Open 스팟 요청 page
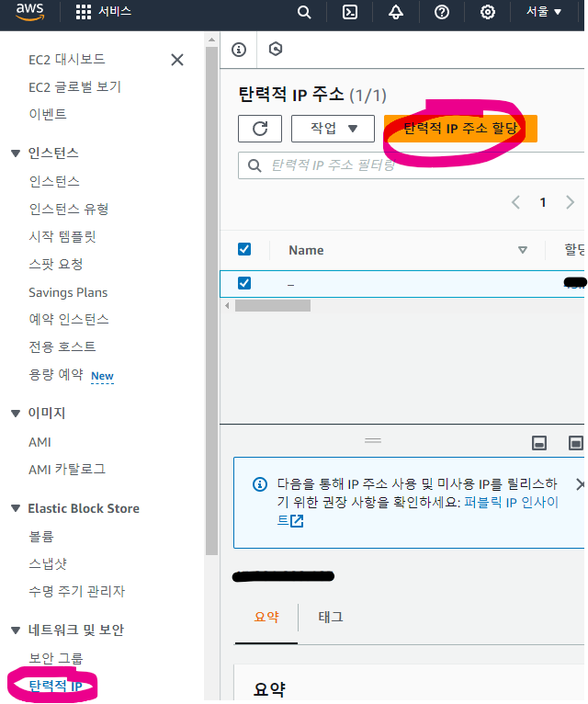The image size is (588, 704). (x=56, y=264)
